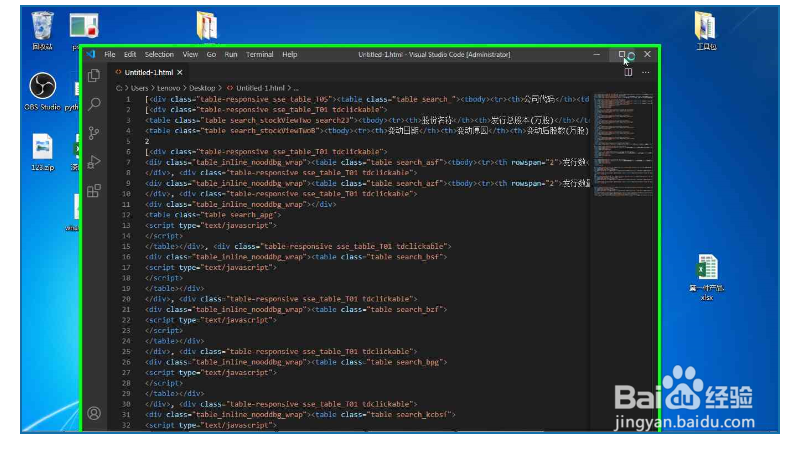Open the Accounts icon at sidebar bottom
800x450 pixels.
click(94, 413)
